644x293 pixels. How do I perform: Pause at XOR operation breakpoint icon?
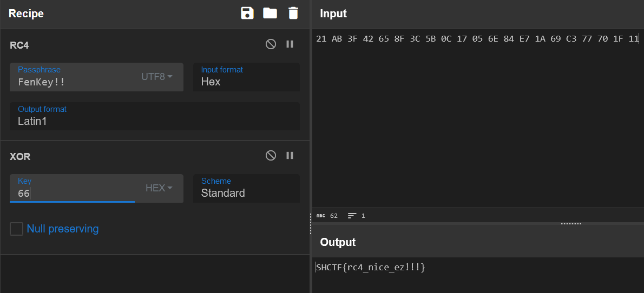[290, 155]
